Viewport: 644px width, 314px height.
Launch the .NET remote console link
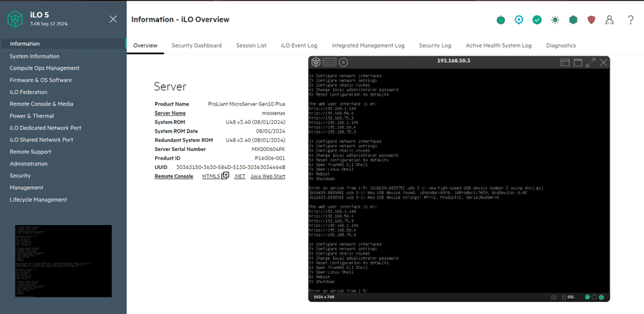[240, 176]
